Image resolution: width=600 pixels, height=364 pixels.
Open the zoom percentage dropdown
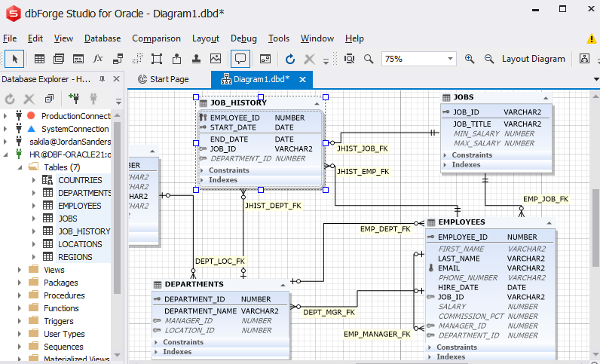coord(450,59)
